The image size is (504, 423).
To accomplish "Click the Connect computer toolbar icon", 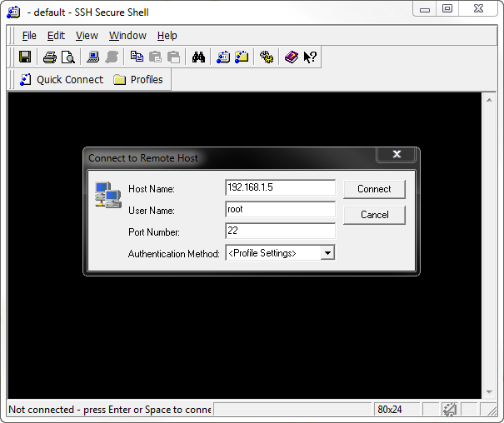I will tap(93, 57).
